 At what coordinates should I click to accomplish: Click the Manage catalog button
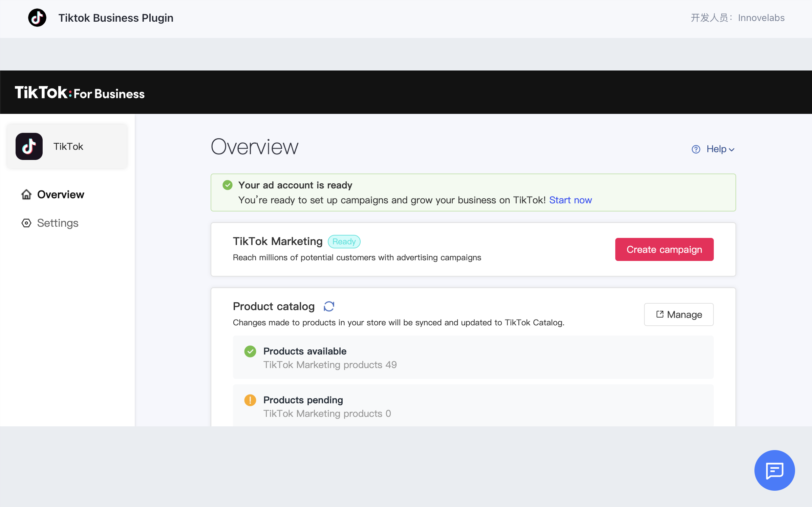[x=679, y=315]
